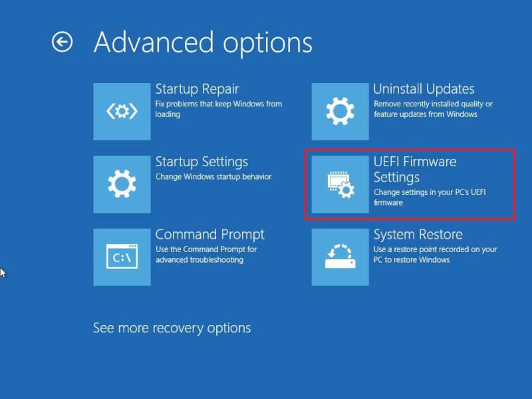Select the Startup Settings heading
The image size is (532, 399).
201,162
